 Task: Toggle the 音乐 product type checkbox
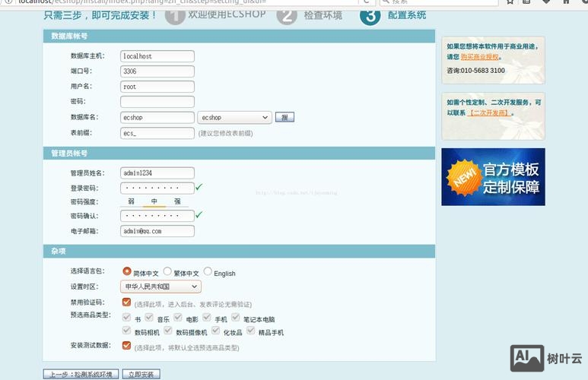click(149, 318)
